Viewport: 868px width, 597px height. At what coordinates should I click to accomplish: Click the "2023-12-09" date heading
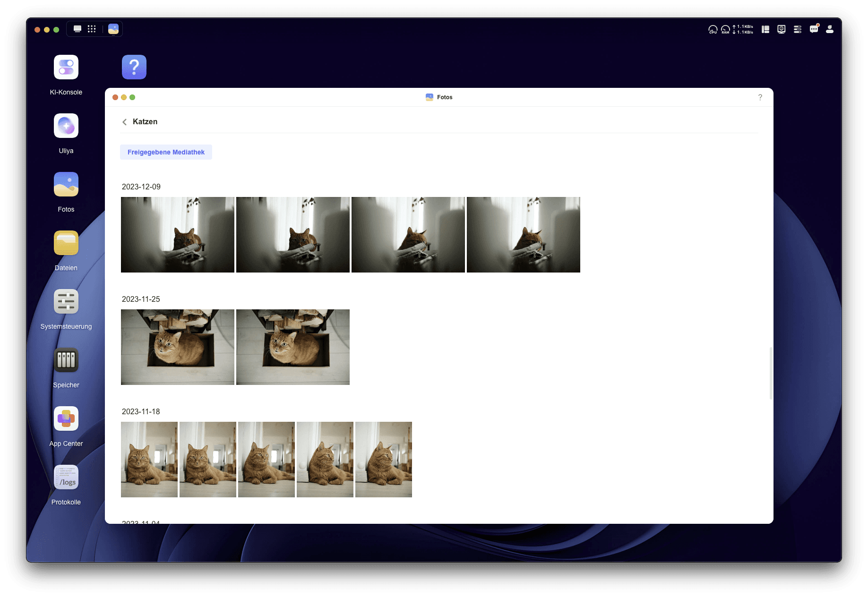tap(141, 187)
